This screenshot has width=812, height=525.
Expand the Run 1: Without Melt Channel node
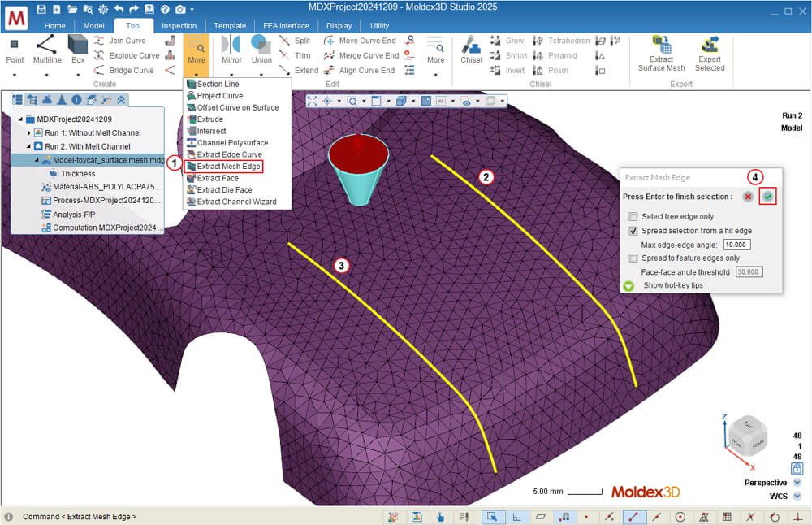(x=28, y=133)
